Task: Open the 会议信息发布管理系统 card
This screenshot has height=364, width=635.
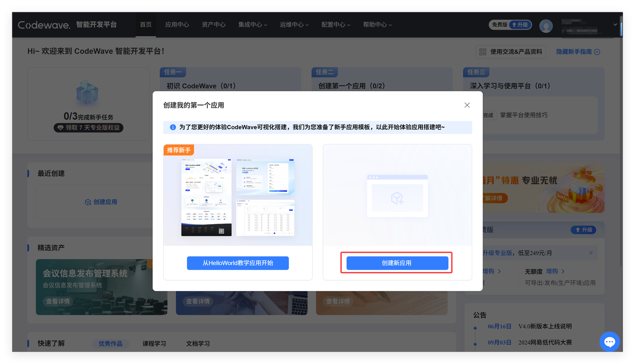Action: [x=101, y=287]
